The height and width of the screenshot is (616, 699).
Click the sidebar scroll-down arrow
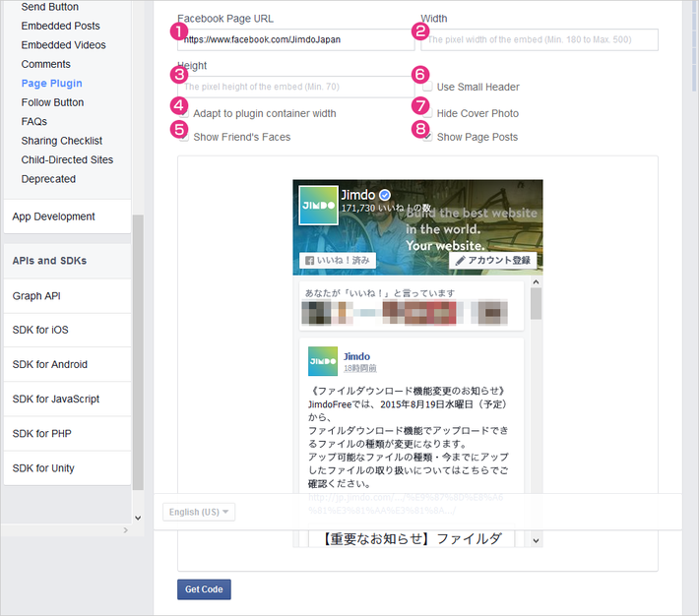click(x=138, y=518)
